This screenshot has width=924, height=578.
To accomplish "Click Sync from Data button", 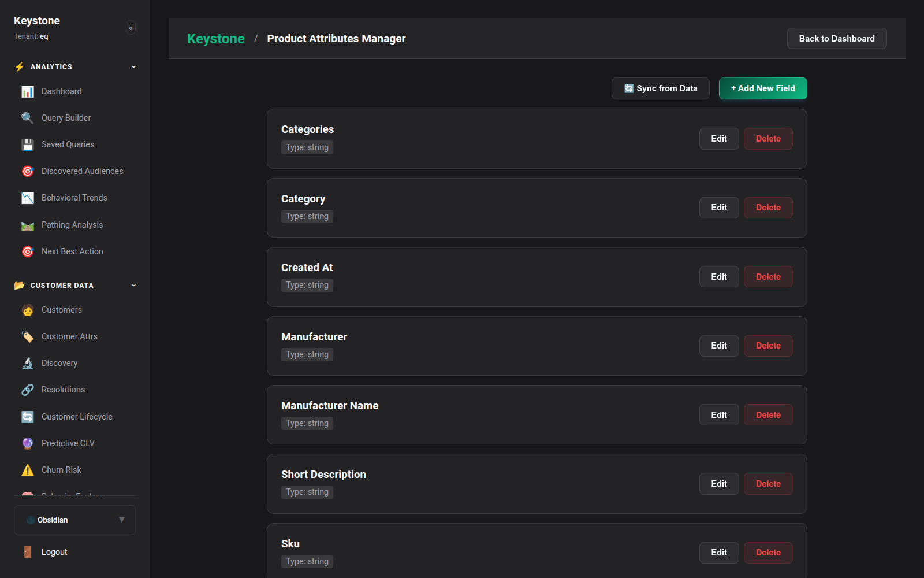I will click(661, 88).
